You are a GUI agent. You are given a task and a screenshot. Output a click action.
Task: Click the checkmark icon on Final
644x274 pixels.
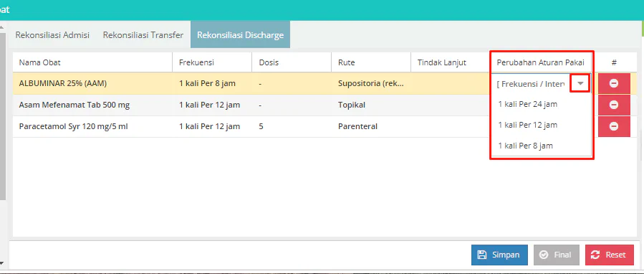tap(544, 255)
